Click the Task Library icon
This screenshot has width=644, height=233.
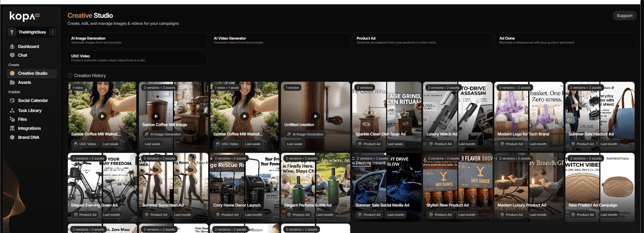point(12,110)
